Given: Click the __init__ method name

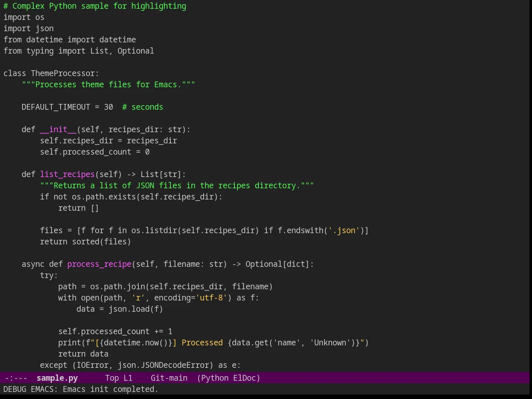Looking at the screenshot, I should point(58,129).
